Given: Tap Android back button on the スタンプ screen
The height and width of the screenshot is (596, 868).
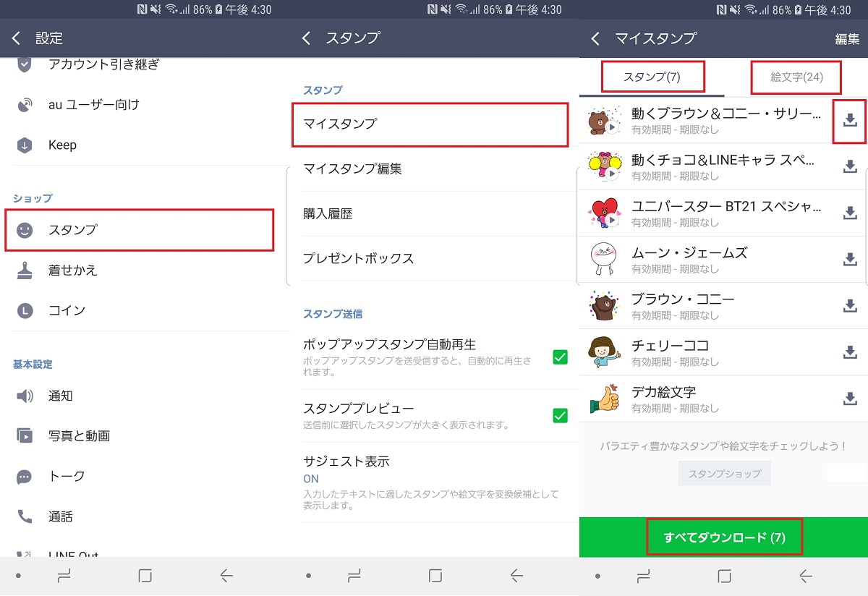Looking at the screenshot, I should point(516,576).
